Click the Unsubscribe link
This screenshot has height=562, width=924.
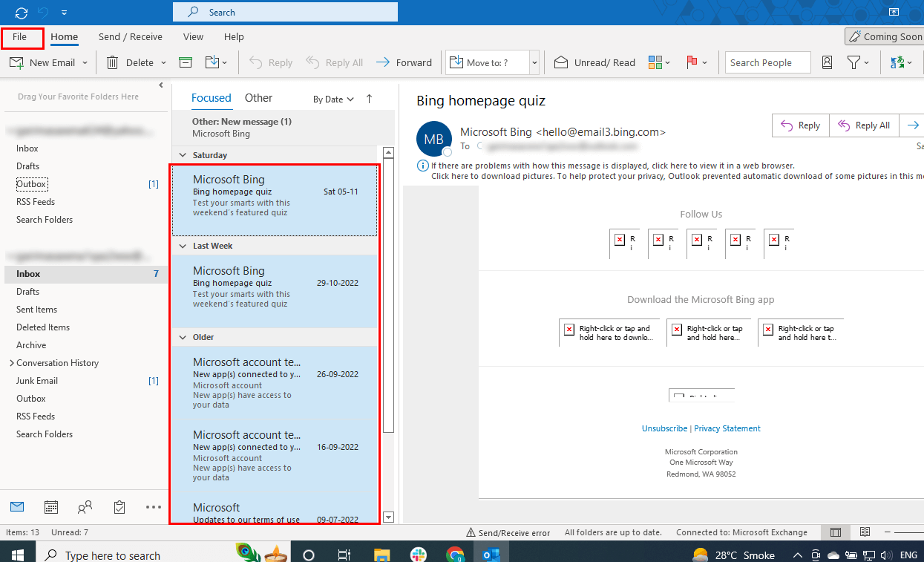pos(664,428)
